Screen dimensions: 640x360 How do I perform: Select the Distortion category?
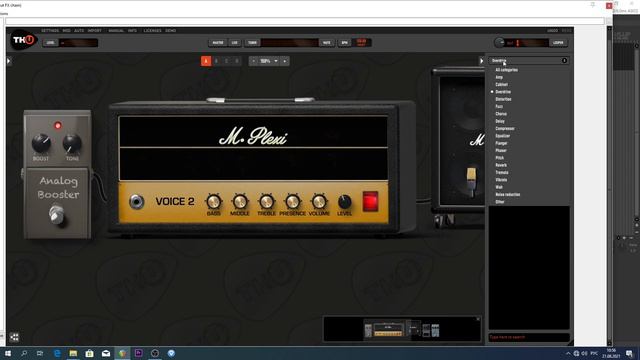503,99
